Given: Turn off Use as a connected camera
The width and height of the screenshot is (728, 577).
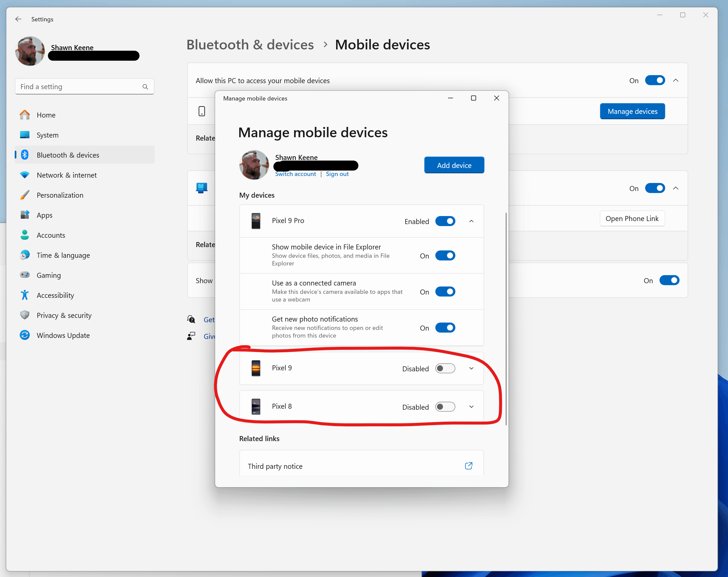Looking at the screenshot, I should tap(445, 292).
